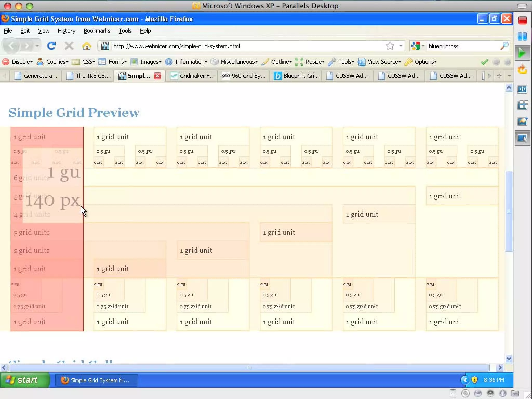Open the Disable dropdown menu
Image resolution: width=532 pixels, height=399 pixels.
(22, 62)
